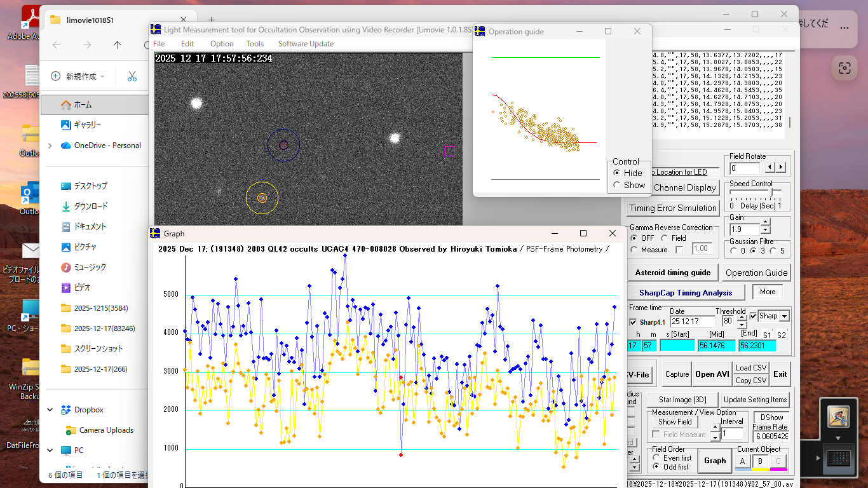Screen dimensions: 868x488
Task: Open the Dropbox folder in the sidebar
Action: click(88, 410)
